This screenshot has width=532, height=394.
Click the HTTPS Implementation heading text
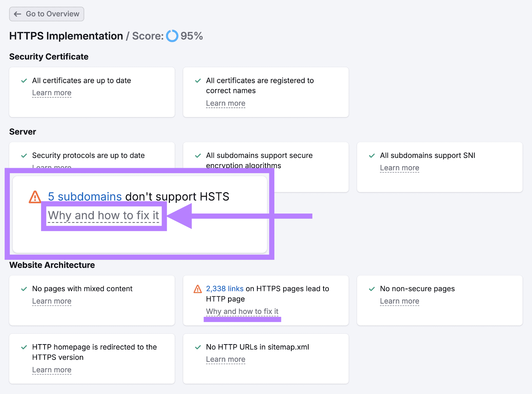(66, 36)
